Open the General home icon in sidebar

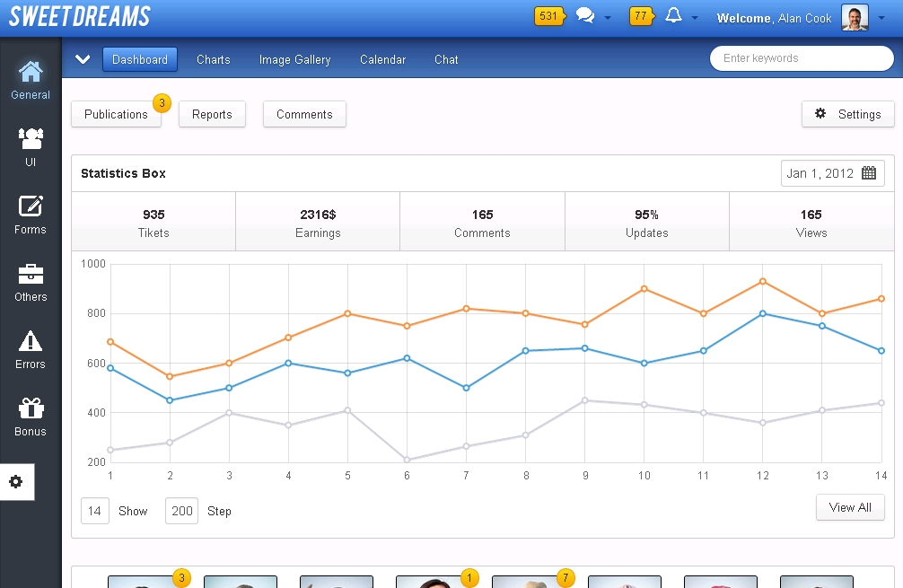(x=31, y=72)
